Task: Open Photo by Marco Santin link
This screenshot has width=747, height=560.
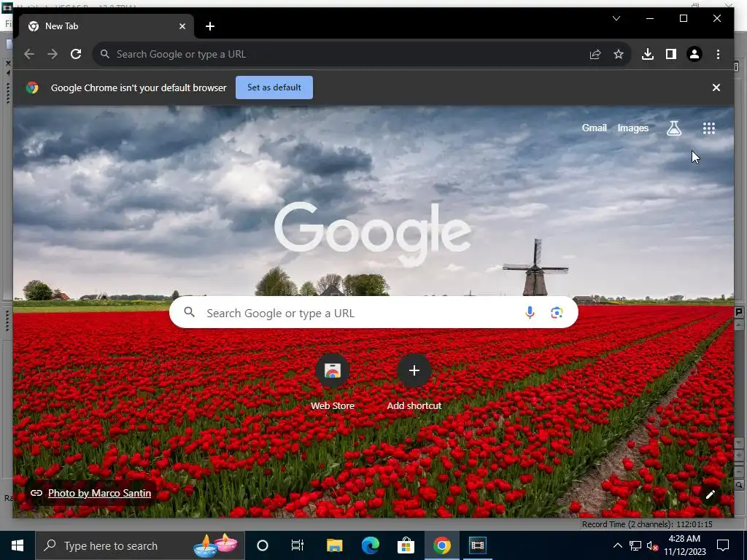Action: click(99, 494)
